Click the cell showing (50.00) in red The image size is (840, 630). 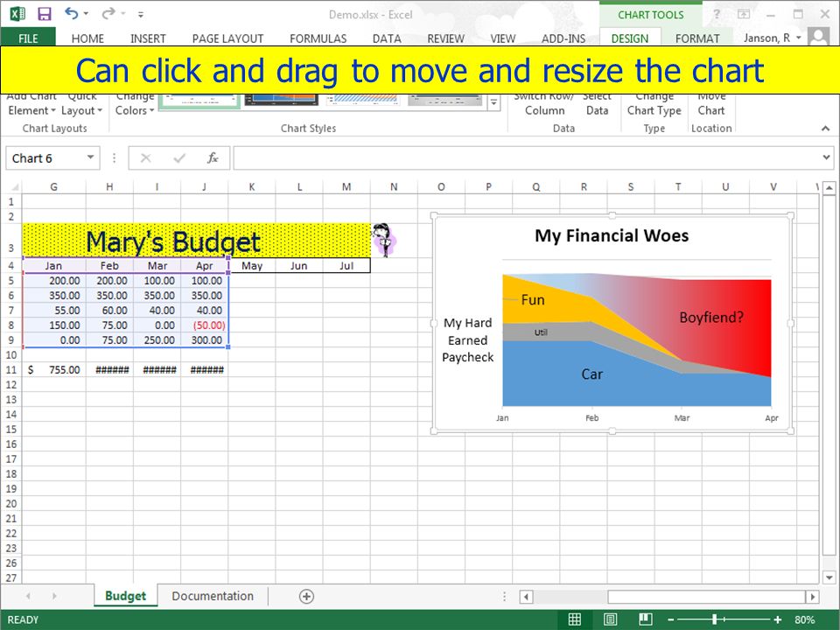205,325
